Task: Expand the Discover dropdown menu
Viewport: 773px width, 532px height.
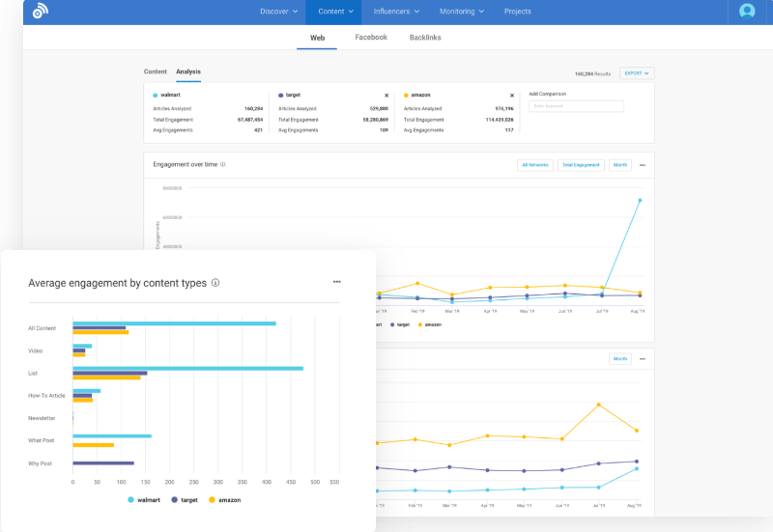Action: click(x=278, y=12)
